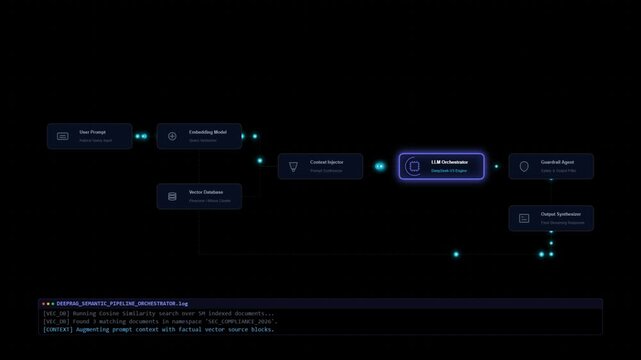Select the User Prompt node title
The image size is (641, 360).
point(92,132)
